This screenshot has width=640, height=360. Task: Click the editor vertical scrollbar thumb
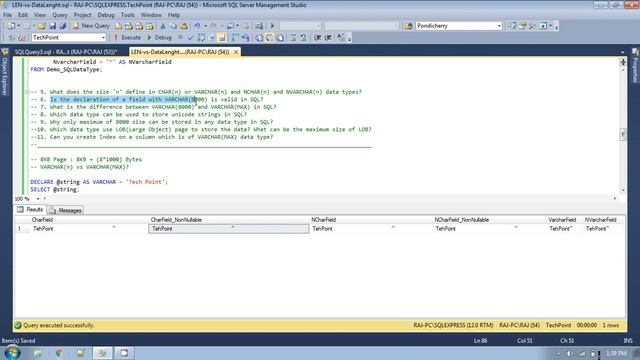pos(622,134)
